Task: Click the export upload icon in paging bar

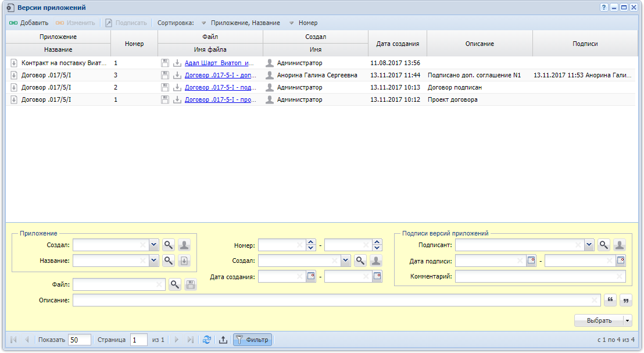Action: 223,340
